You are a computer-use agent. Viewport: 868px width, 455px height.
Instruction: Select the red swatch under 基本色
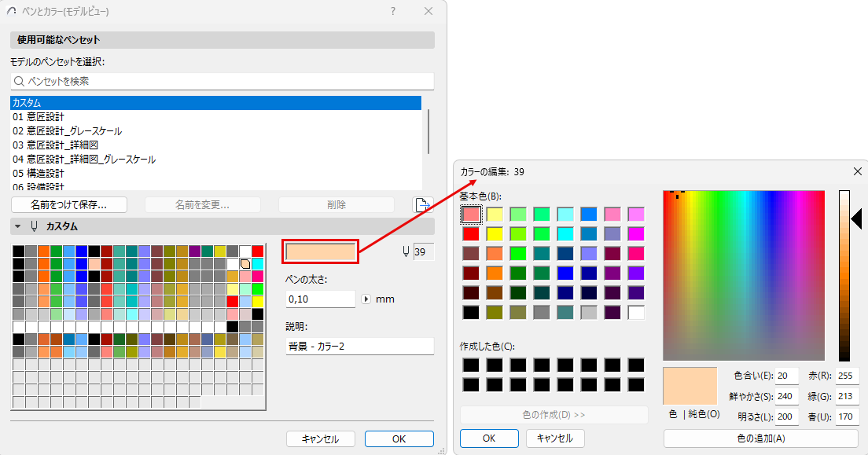coord(473,233)
